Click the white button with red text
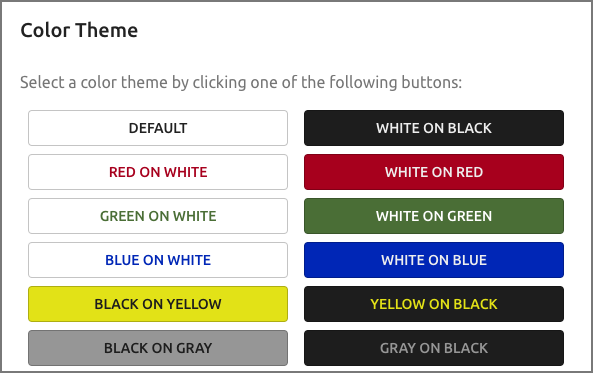593x373 pixels. [158, 172]
